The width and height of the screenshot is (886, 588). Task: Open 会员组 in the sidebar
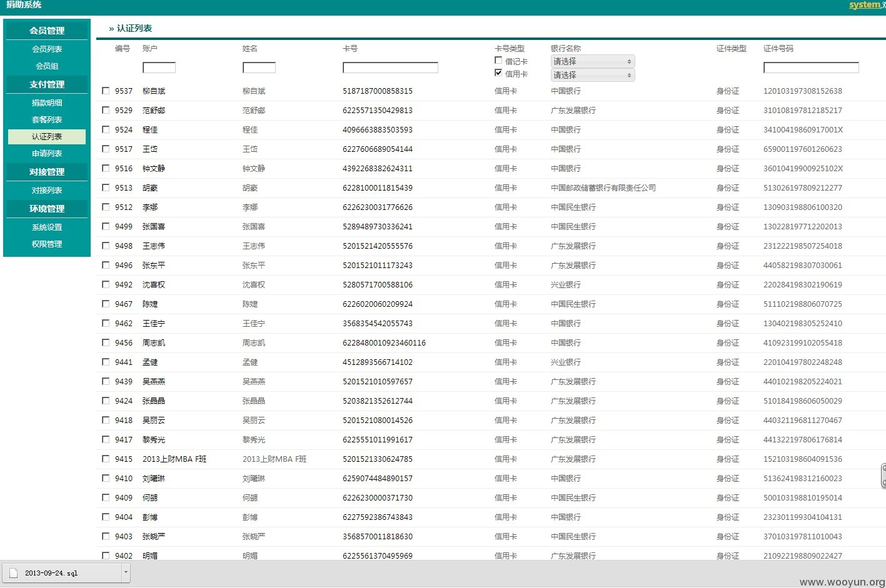point(47,66)
